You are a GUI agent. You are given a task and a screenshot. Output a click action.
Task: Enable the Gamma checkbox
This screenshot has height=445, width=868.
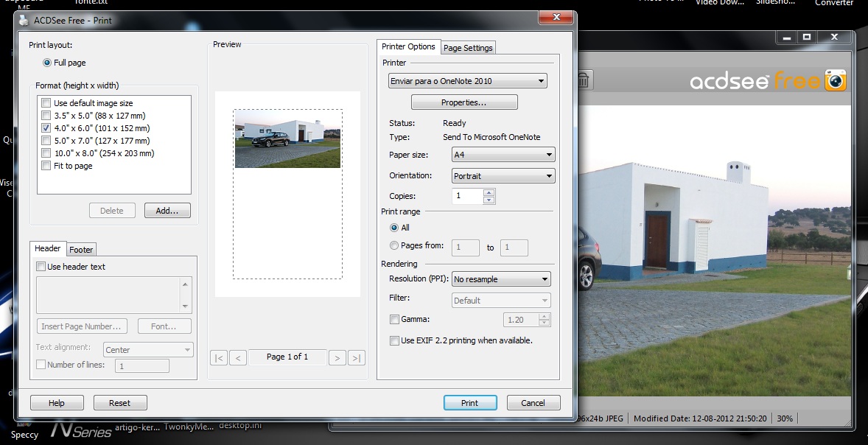pos(394,319)
